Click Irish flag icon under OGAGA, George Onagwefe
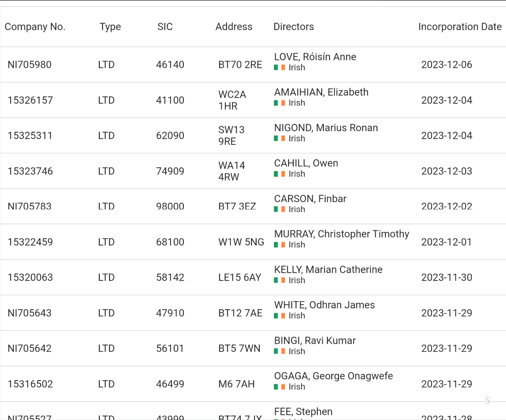This screenshot has width=506, height=420. [x=279, y=387]
